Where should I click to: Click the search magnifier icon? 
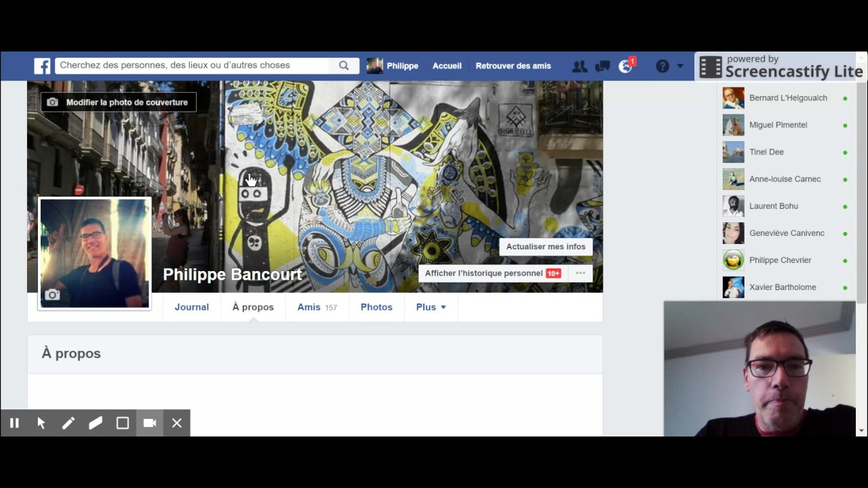coord(344,66)
